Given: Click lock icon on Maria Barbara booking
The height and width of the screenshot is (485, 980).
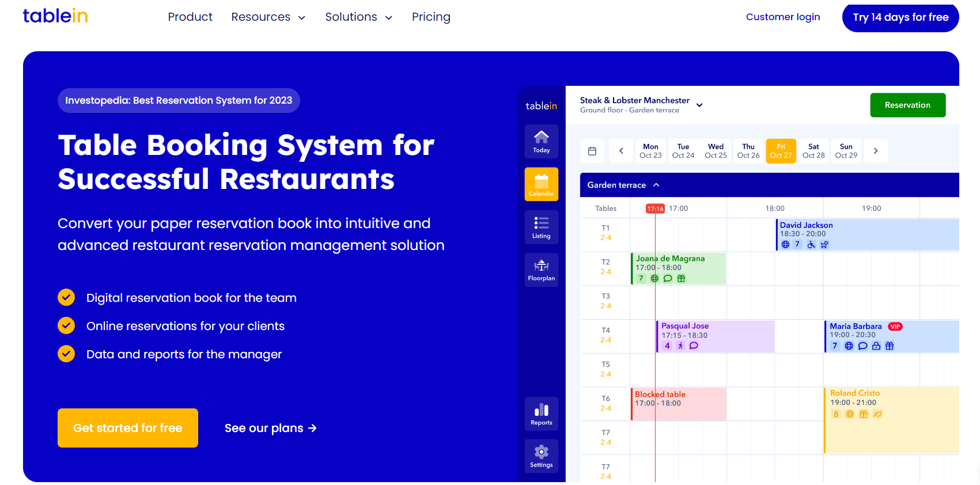Looking at the screenshot, I should pyautogui.click(x=876, y=346).
